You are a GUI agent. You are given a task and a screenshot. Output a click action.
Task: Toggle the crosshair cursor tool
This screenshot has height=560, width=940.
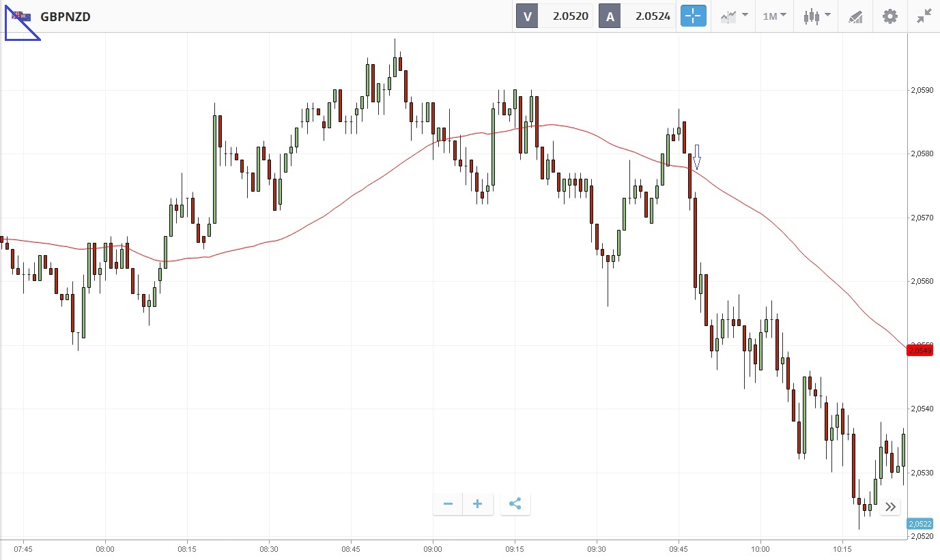click(x=693, y=16)
